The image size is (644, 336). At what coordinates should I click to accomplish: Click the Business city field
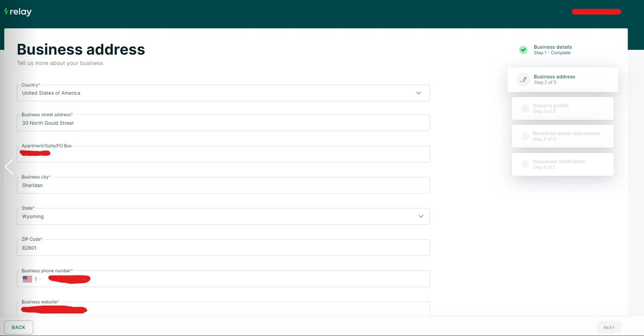223,185
